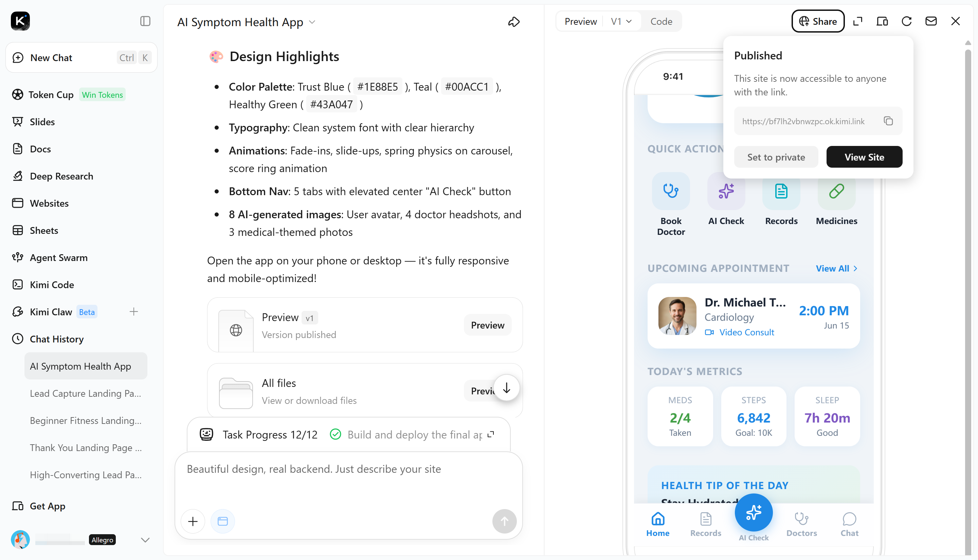The height and width of the screenshot is (560, 978).
Task: Collapse the sidebar panel icon
Action: pyautogui.click(x=145, y=21)
